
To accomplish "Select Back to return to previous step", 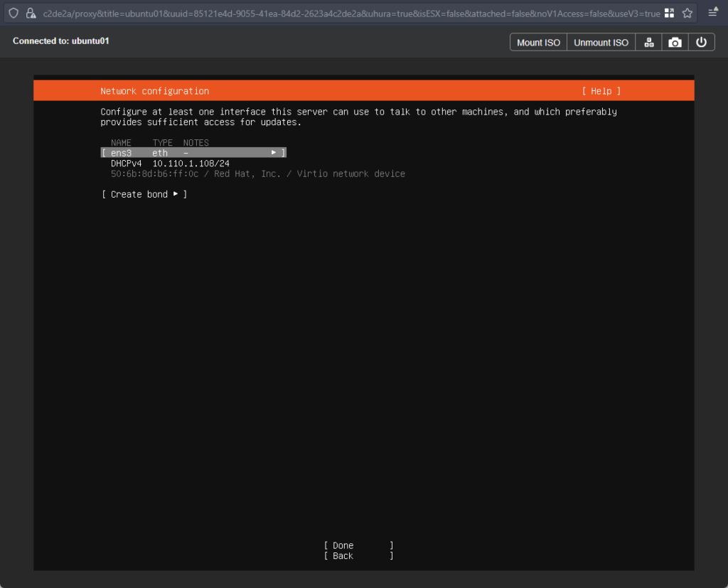I will click(x=358, y=556).
